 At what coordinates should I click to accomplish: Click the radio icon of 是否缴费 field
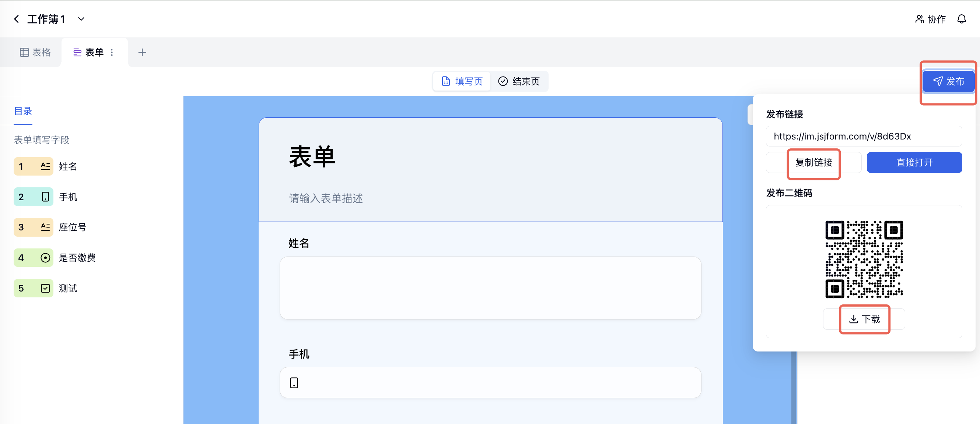[x=45, y=258]
